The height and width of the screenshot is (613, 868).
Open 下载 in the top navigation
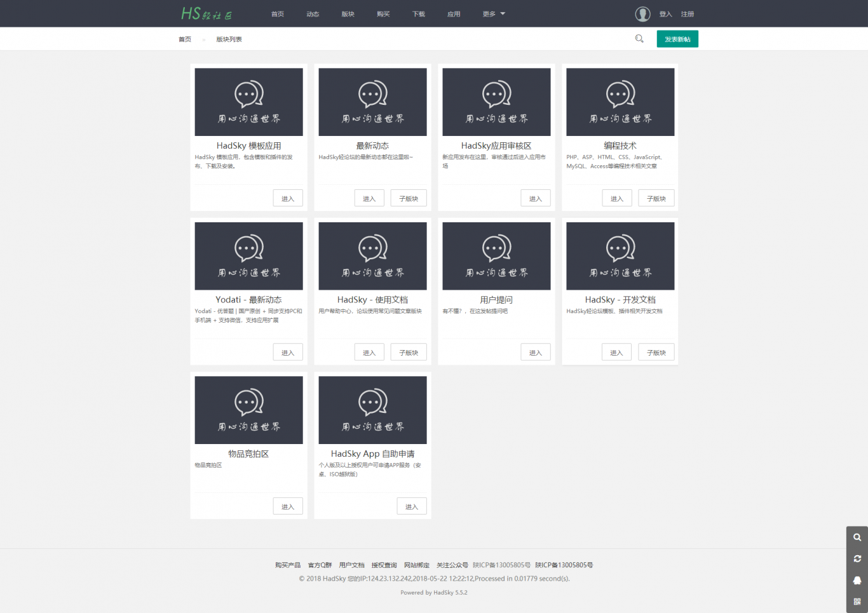coord(419,14)
